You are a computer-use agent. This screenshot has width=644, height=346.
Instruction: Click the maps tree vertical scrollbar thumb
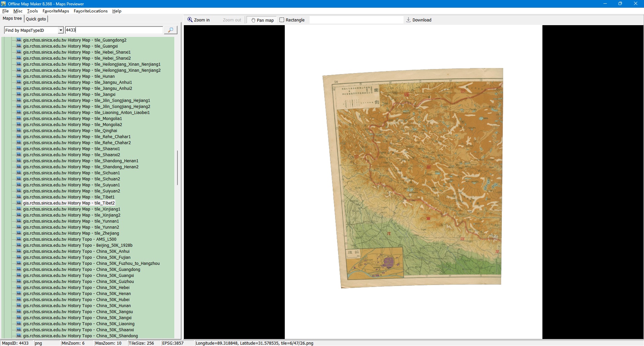[177, 168]
